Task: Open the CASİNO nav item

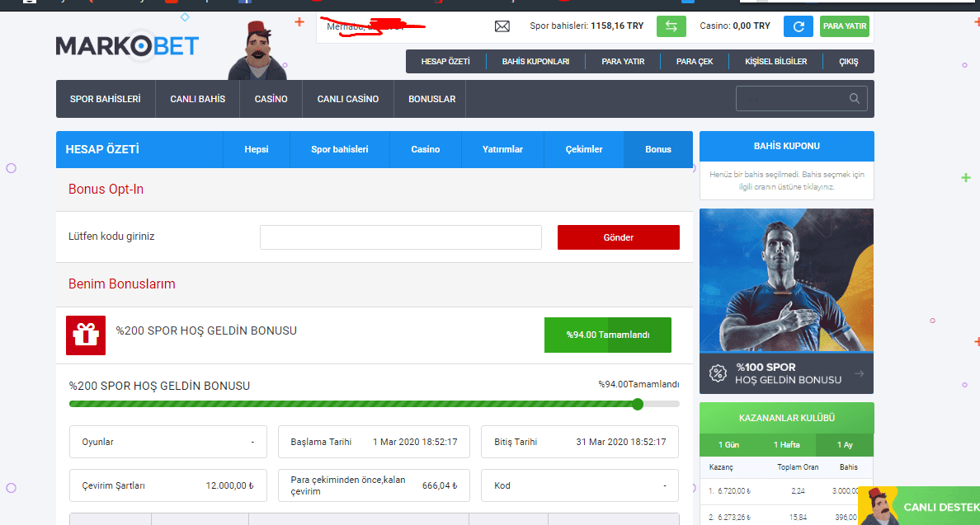Action: [x=271, y=99]
